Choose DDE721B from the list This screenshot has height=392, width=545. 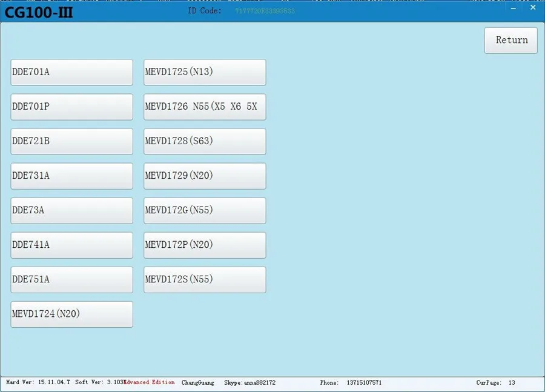click(72, 141)
